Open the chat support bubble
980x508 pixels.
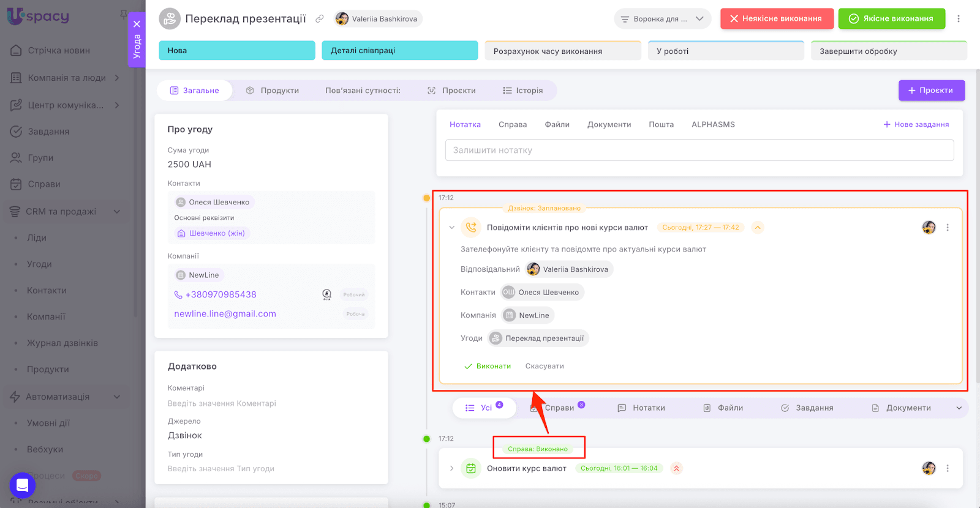23,486
